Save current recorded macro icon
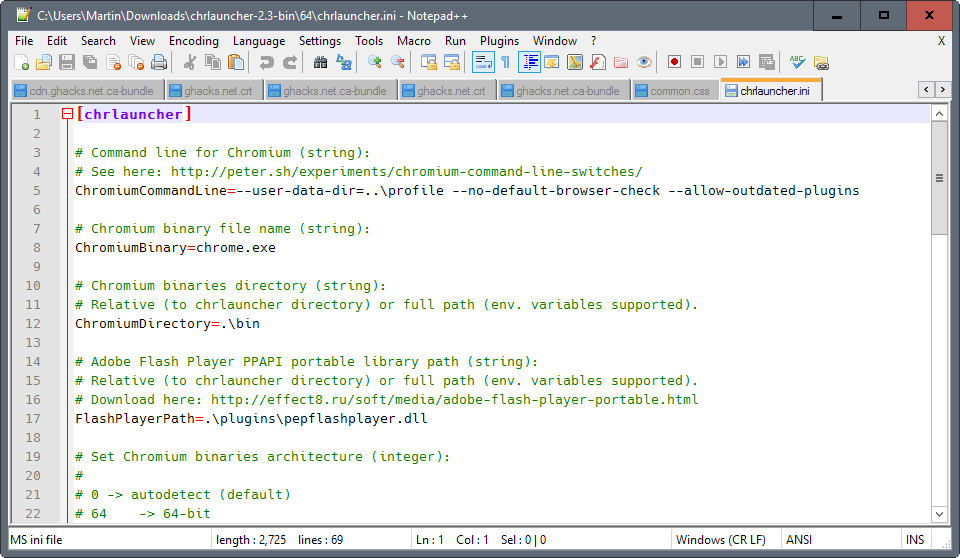960x558 pixels. click(x=767, y=62)
